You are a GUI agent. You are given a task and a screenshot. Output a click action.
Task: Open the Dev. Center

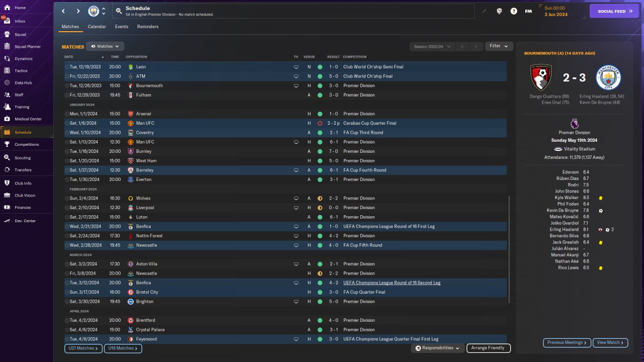coord(26,221)
